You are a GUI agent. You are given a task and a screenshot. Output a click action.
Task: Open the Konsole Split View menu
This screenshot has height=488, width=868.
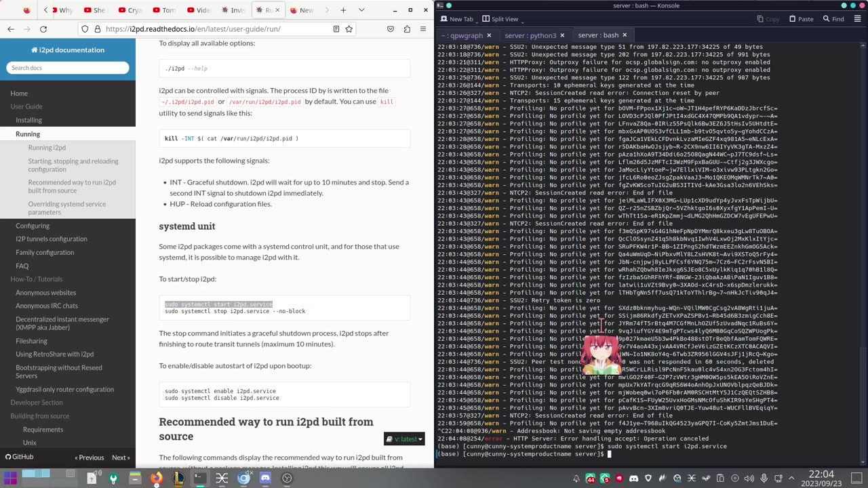pos(505,19)
